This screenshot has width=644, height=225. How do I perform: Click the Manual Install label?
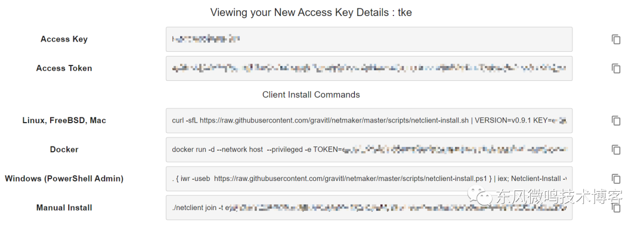(x=64, y=208)
